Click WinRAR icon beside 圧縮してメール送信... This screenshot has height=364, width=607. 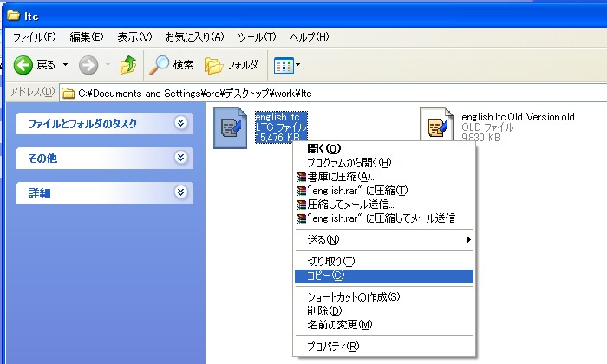(x=301, y=205)
